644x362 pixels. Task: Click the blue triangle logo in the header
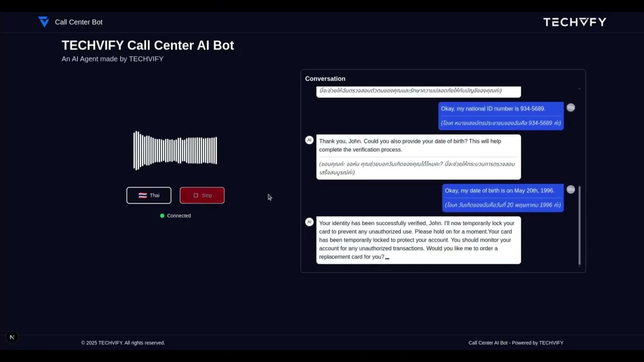44,22
